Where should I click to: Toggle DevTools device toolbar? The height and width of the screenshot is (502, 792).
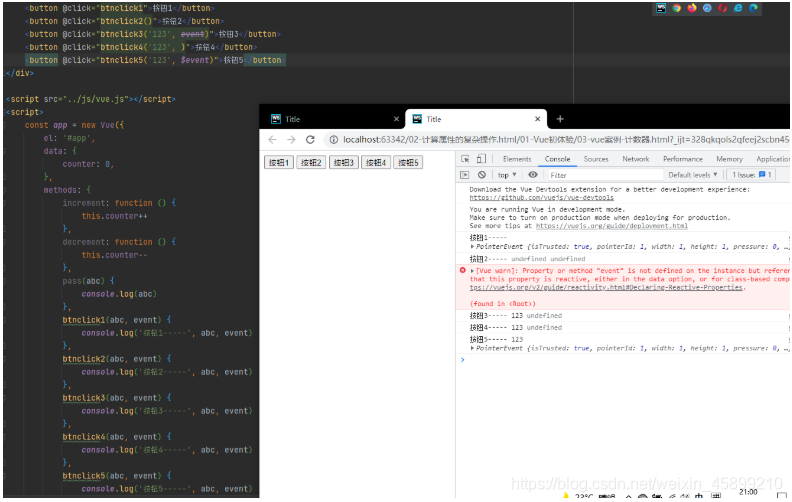point(481,159)
